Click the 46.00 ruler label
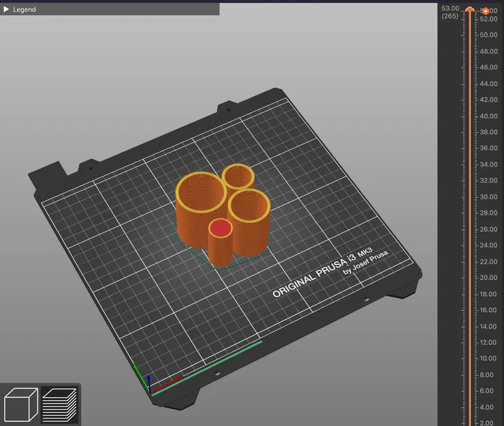 (x=488, y=67)
